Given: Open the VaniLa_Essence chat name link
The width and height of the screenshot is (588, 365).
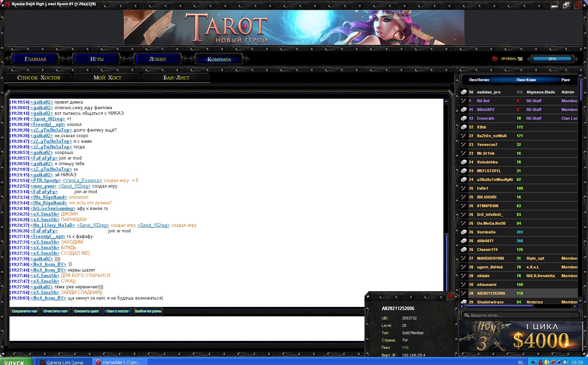Looking at the screenshot, I should point(82,181).
